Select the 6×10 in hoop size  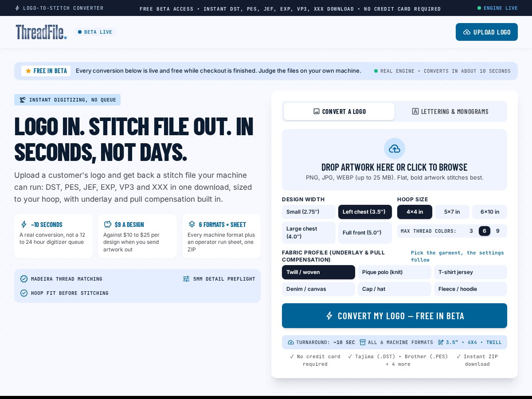[x=489, y=212]
